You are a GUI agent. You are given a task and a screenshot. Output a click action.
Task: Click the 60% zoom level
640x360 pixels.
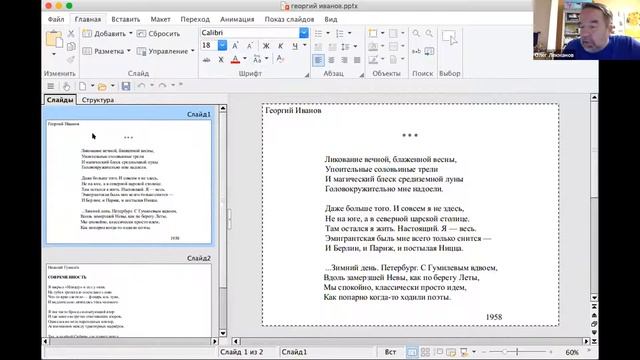[572, 352]
